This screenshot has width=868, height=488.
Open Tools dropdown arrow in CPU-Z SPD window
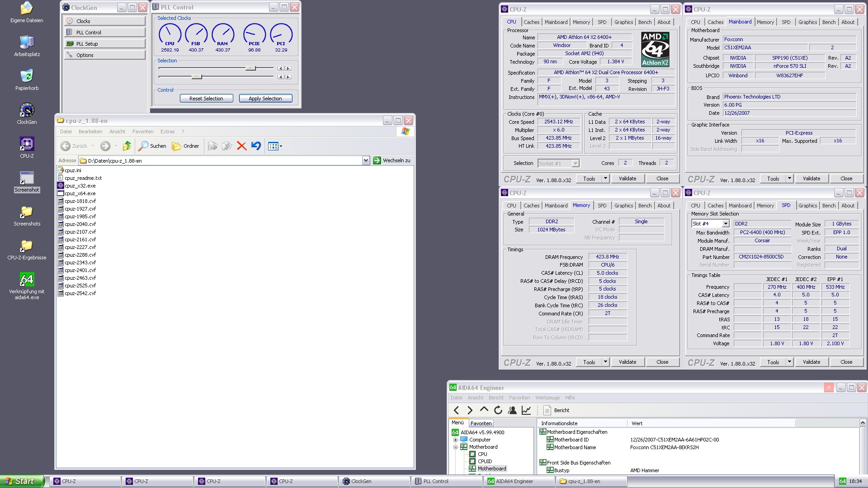(789, 362)
